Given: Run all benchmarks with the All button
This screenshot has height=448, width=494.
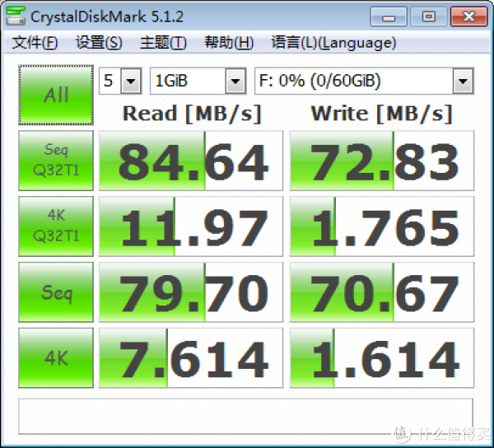Looking at the screenshot, I should (x=56, y=95).
